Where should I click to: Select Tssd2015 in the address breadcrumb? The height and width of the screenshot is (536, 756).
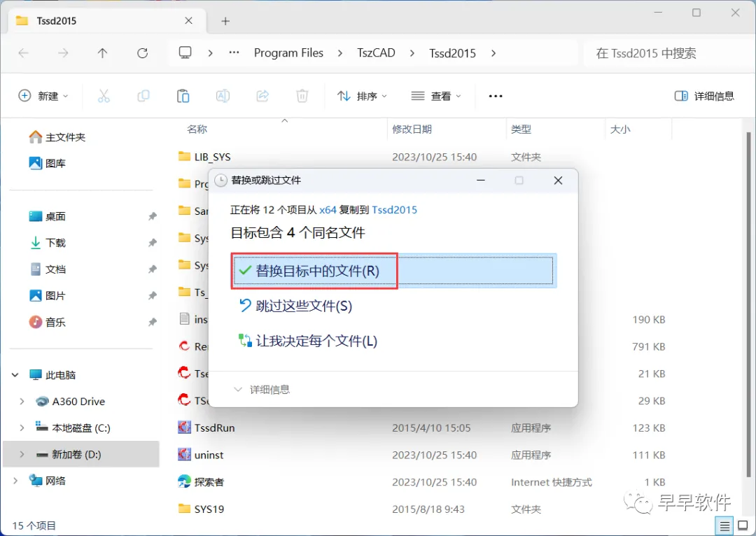(452, 52)
